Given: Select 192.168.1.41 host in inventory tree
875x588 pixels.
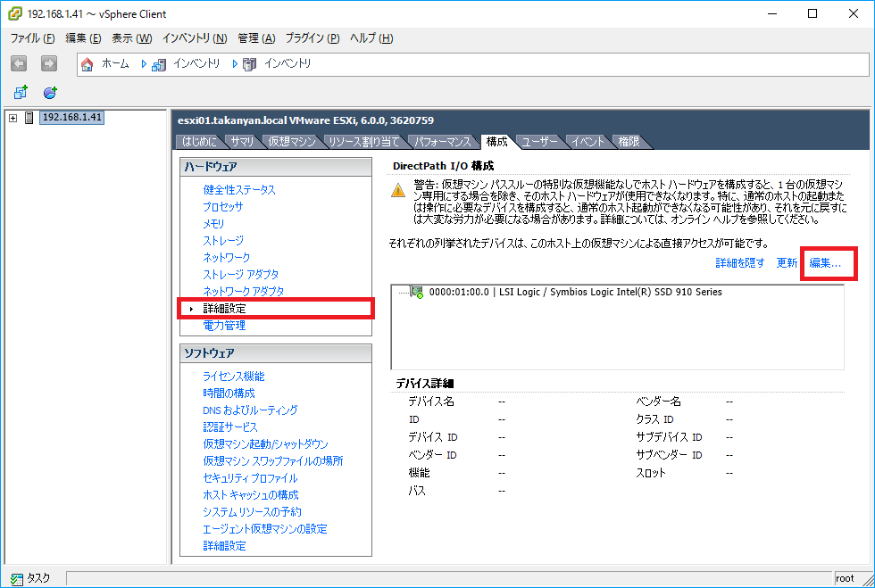Looking at the screenshot, I should click(x=72, y=117).
